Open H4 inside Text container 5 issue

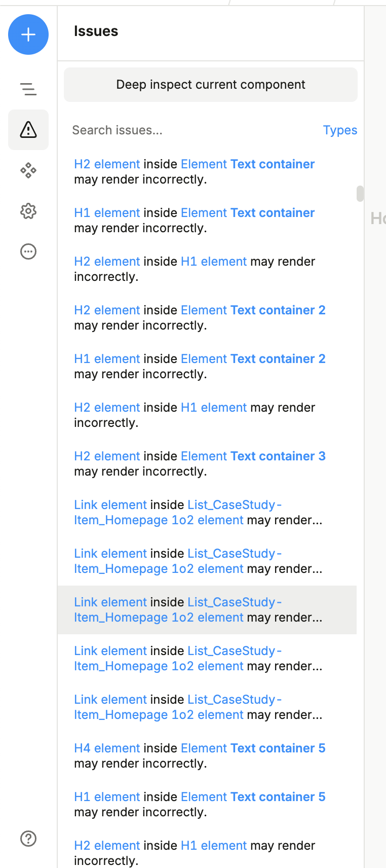click(x=200, y=756)
